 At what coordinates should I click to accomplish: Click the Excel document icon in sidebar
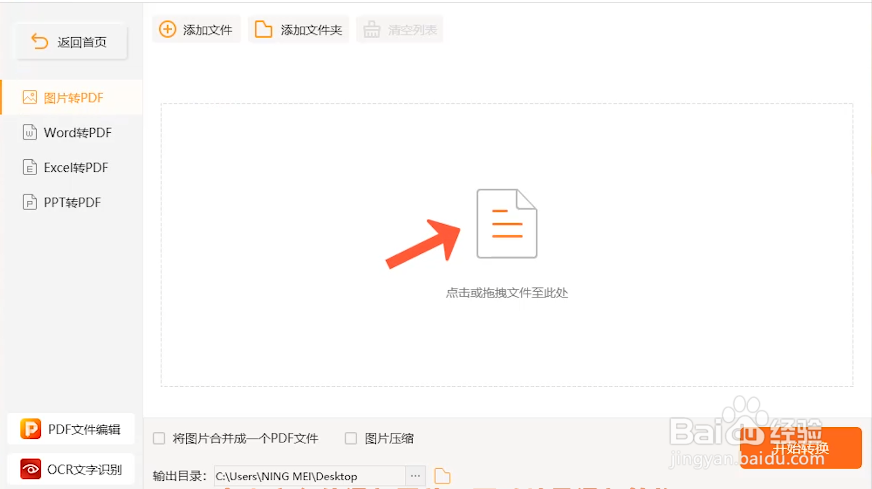(29, 167)
